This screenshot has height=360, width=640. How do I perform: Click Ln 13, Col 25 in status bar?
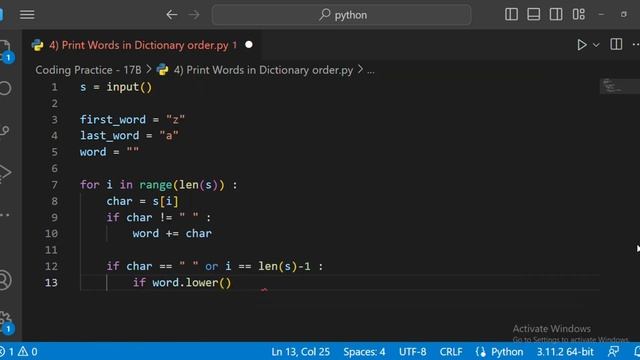300,351
